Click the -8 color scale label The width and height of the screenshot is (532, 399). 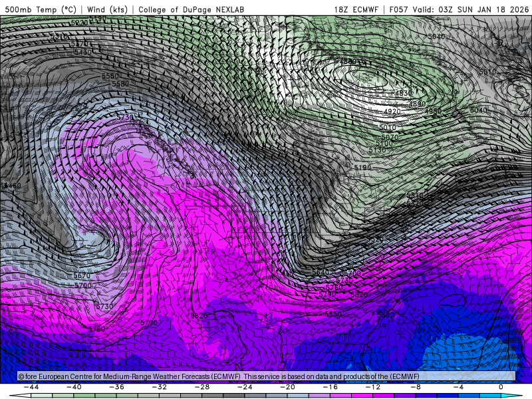tap(416, 387)
